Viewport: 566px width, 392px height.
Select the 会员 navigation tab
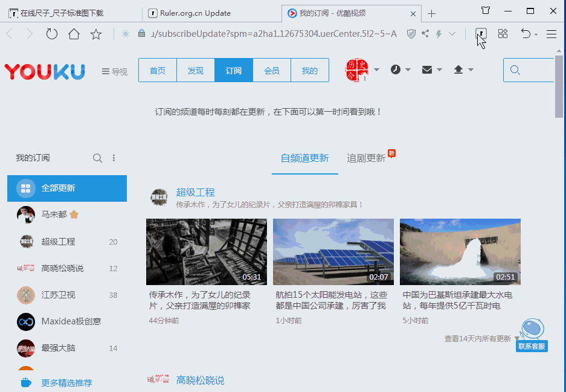point(272,71)
